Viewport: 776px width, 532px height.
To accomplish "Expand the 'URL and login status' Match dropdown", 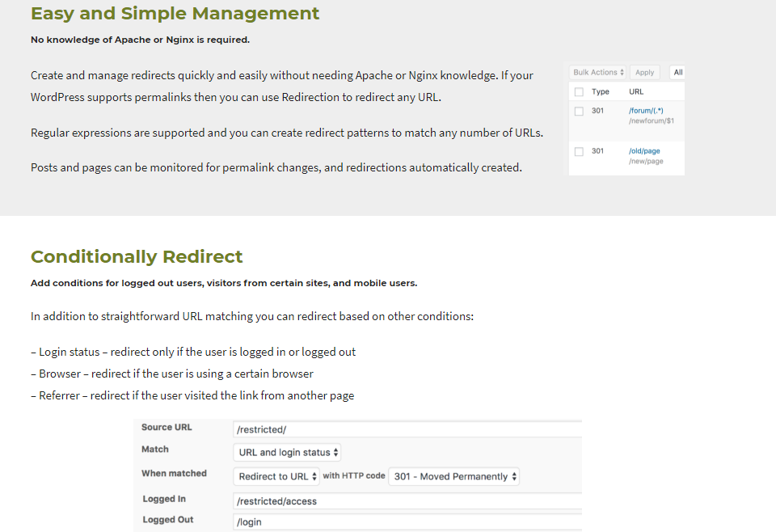I will [289, 453].
